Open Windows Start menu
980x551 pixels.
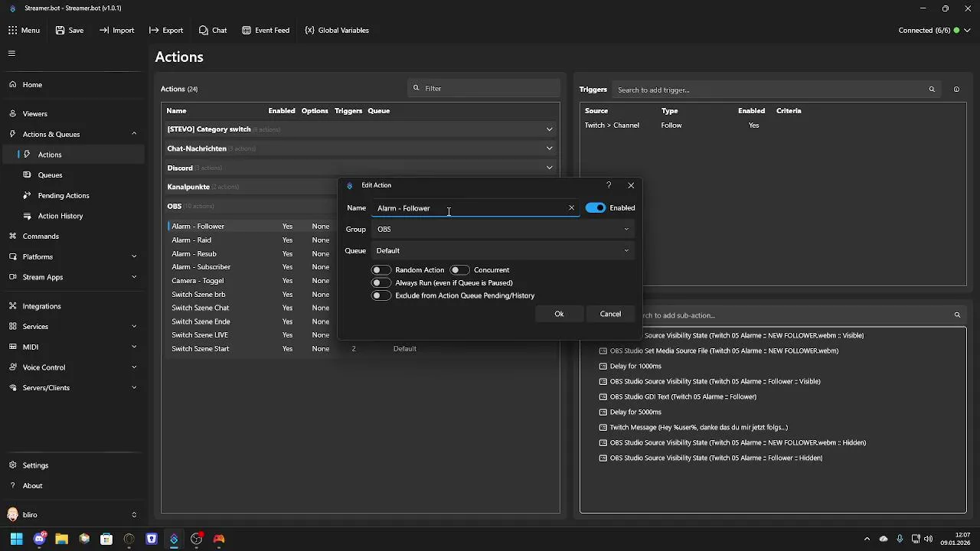tap(17, 540)
